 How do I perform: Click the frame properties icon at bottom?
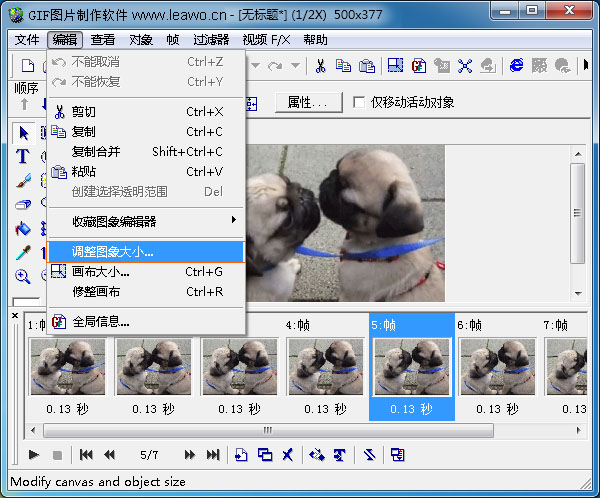point(398,455)
